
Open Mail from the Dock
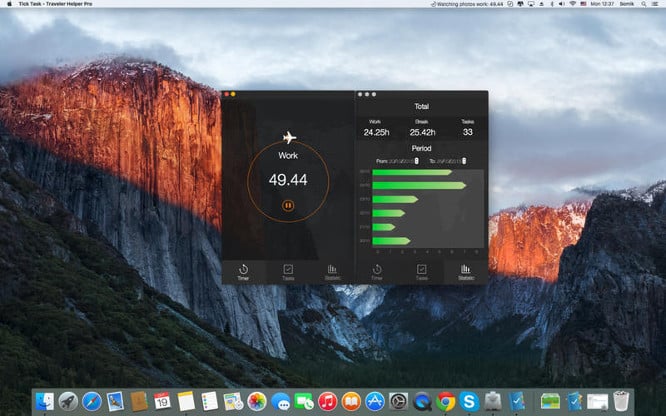[115, 401]
